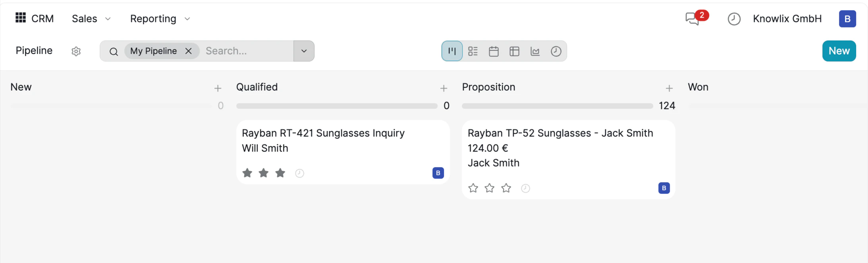The image size is (868, 263).
Task: Open Pipeline settings gear
Action: click(x=76, y=51)
